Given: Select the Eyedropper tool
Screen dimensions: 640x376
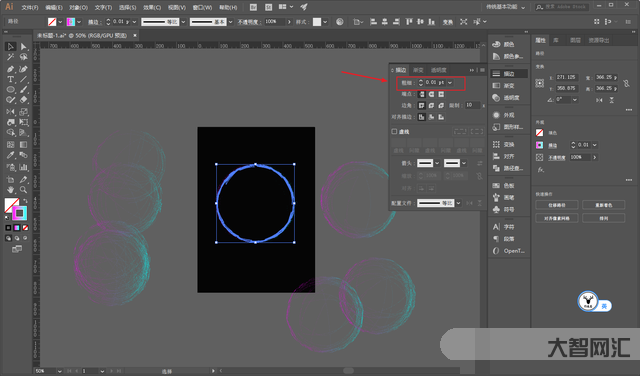Looking at the screenshot, I should pyautogui.click(x=11, y=155).
